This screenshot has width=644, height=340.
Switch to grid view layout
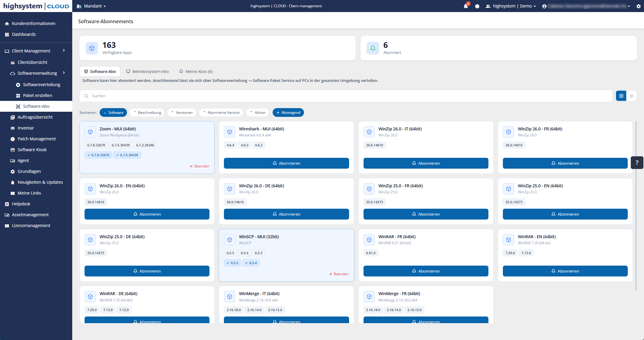[x=621, y=96]
